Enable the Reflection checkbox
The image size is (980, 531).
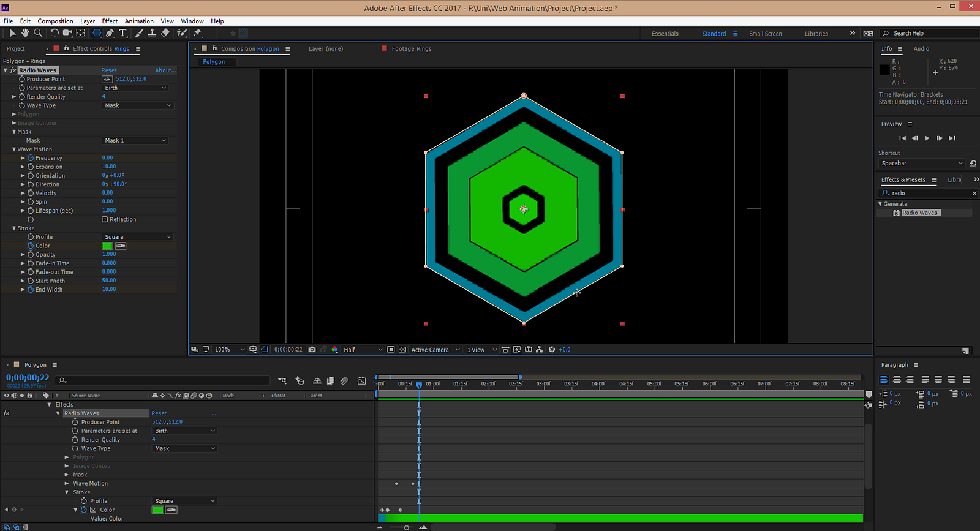click(105, 219)
